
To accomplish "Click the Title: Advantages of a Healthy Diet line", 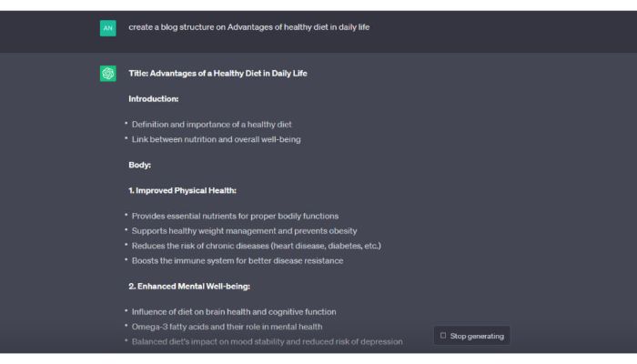I will pos(217,74).
